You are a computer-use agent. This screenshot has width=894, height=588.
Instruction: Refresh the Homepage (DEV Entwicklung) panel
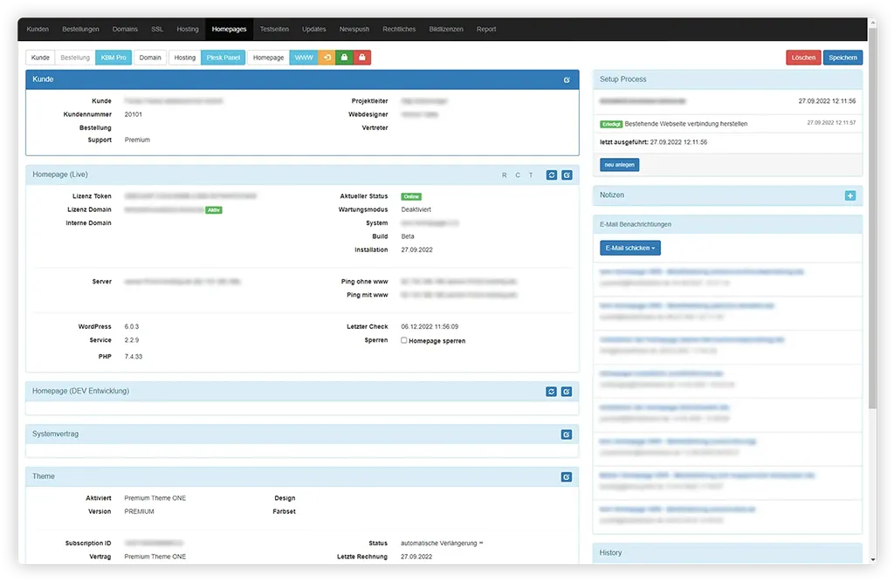pos(552,392)
